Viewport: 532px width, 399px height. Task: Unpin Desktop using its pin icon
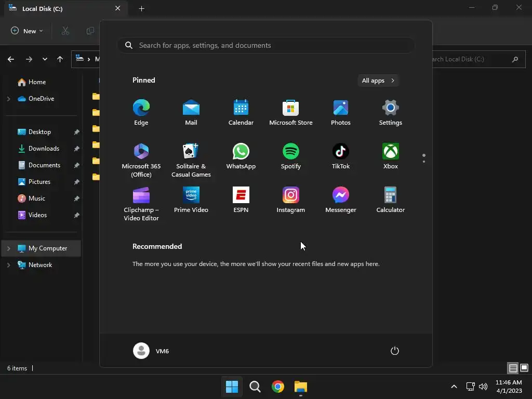[77, 132]
